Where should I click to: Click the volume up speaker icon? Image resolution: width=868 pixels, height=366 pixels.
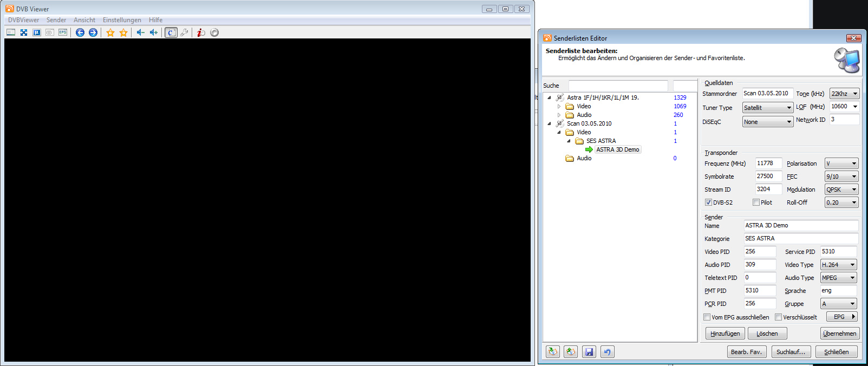pyautogui.click(x=154, y=32)
